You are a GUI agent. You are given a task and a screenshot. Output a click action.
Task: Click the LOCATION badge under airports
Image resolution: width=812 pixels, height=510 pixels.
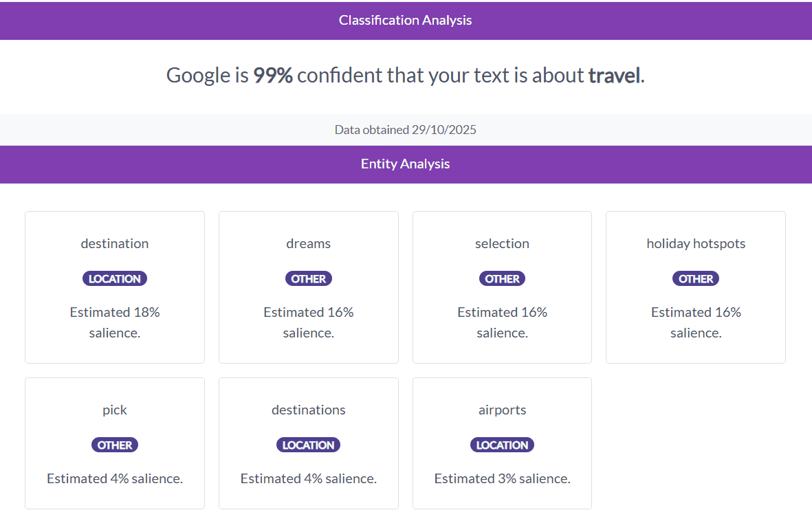pyautogui.click(x=502, y=445)
